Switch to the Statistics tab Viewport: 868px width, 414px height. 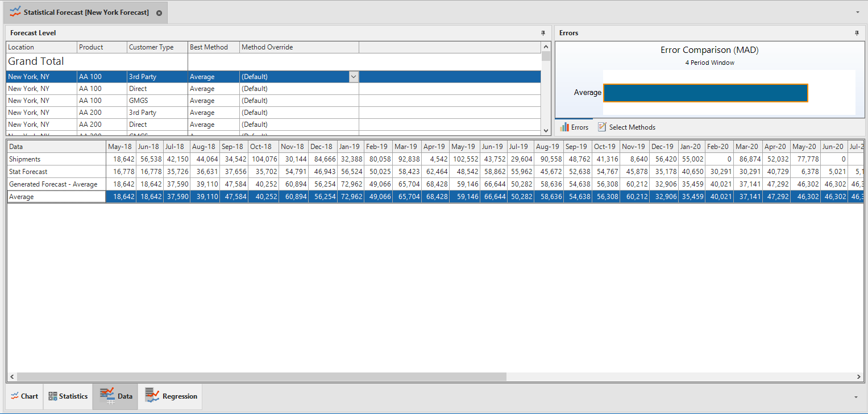[x=68, y=396]
